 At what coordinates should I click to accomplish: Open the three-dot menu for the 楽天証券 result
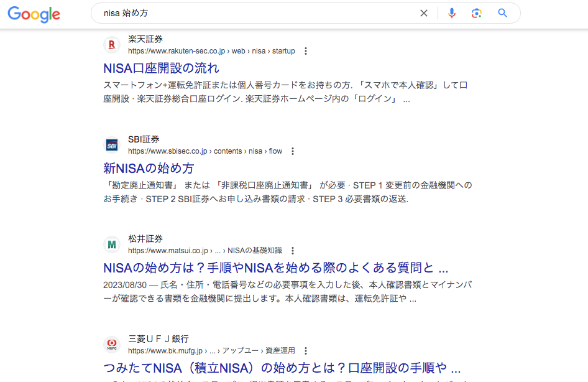pos(306,51)
